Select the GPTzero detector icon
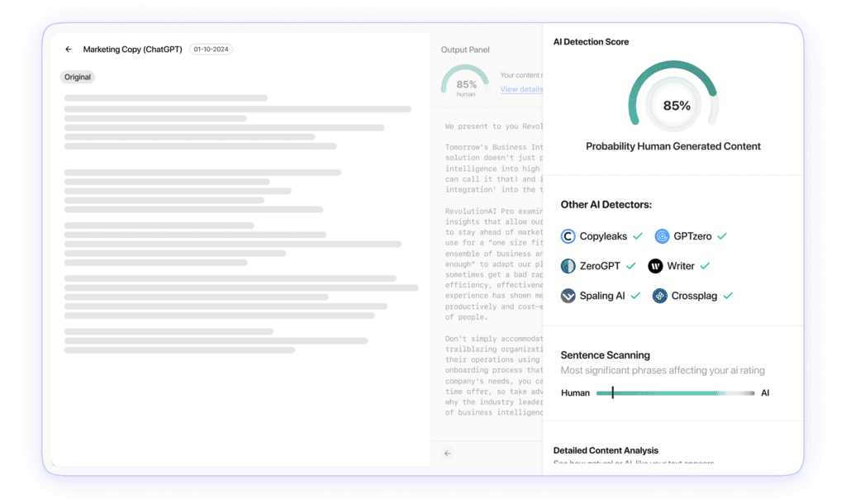 [661, 236]
